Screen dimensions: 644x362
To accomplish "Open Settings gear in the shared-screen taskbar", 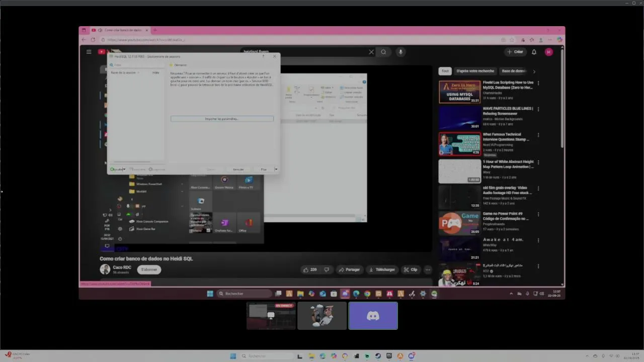I will tap(423, 294).
